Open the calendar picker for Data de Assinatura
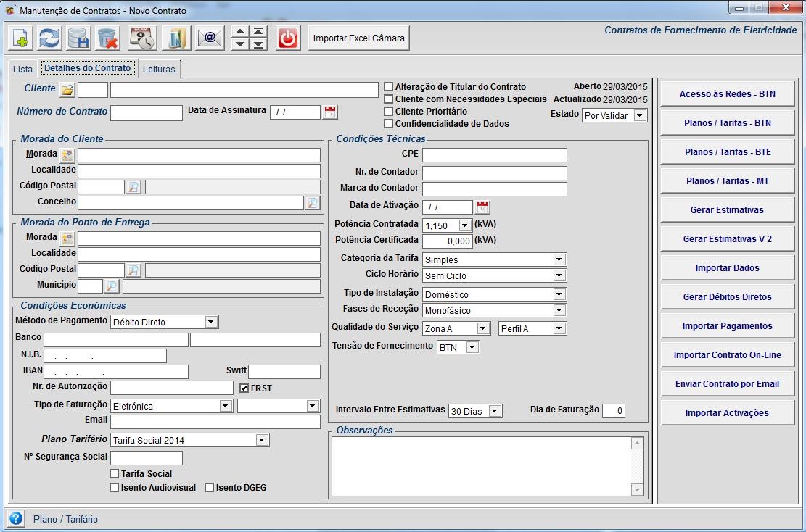Screen dimensions: 806x532 pyautogui.click(x=330, y=112)
